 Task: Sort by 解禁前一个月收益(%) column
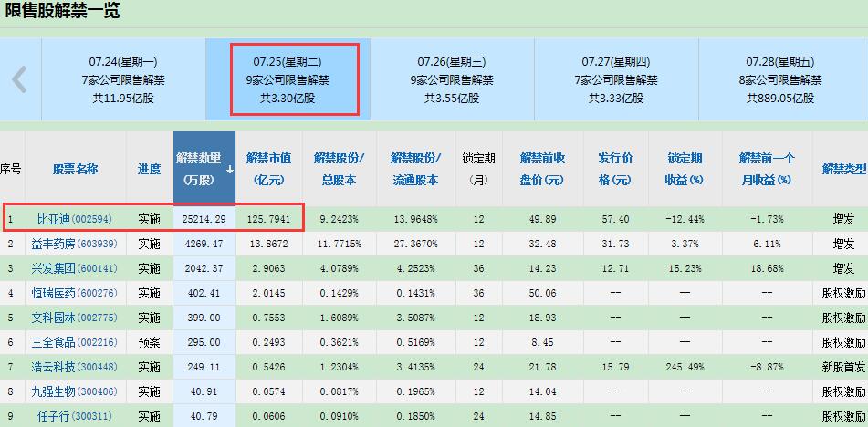click(767, 169)
